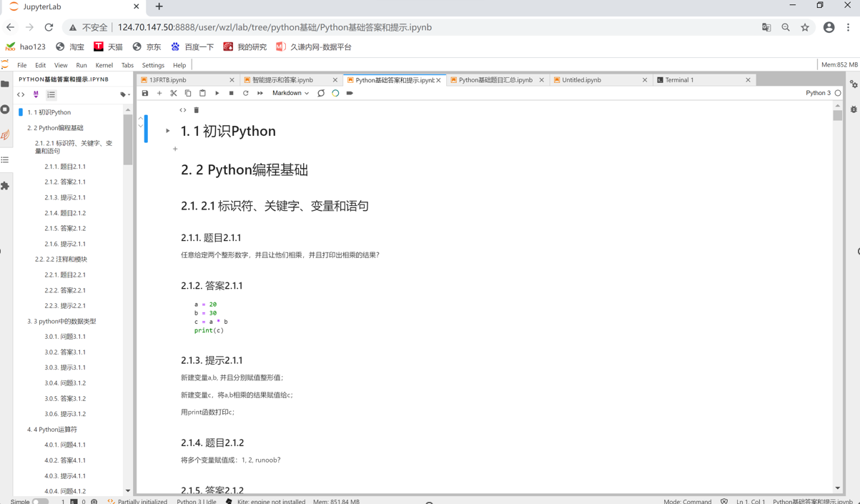Jump to 2.2 注释和模块 in contents
Image resolution: width=860 pixels, height=504 pixels.
pyautogui.click(x=61, y=260)
